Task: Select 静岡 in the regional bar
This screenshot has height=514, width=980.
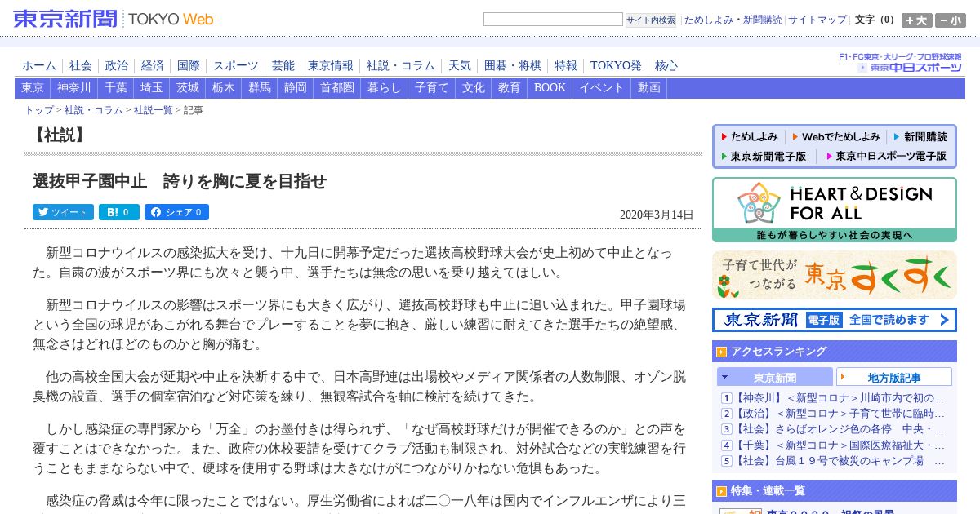Action: [296, 88]
